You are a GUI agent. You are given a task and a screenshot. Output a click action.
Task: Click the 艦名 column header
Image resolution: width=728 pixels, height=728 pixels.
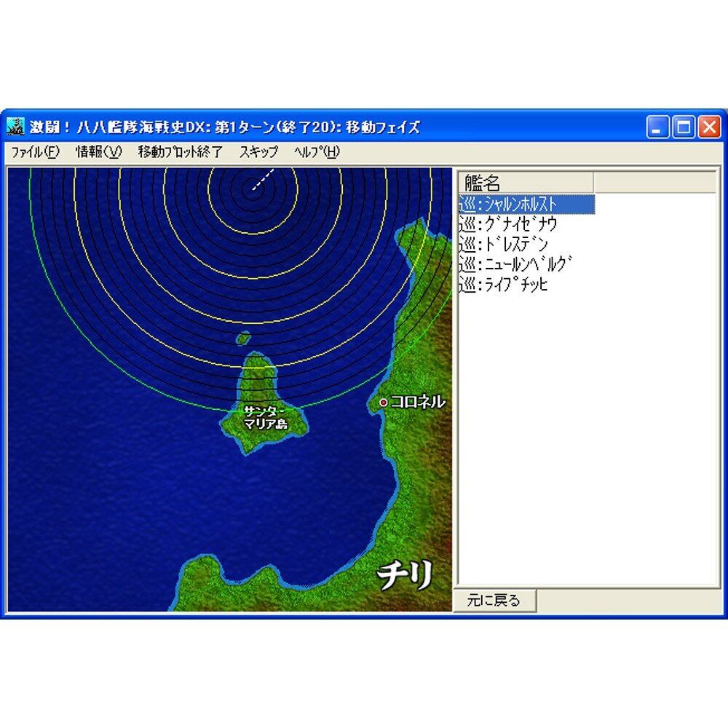tap(526, 183)
